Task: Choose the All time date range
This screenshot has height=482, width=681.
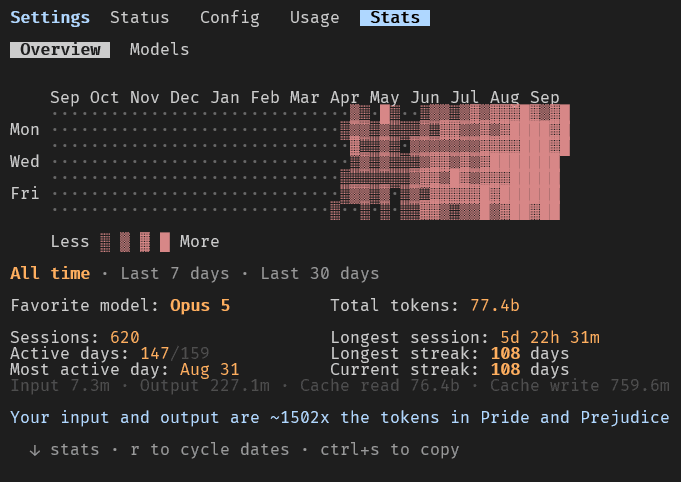Action: coord(50,274)
